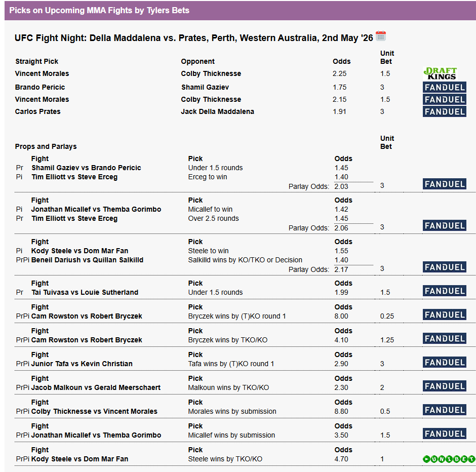The height and width of the screenshot is (472, 476).
Task: Click FanDuel logo for Tafa vs Christian
Action: [445, 363]
